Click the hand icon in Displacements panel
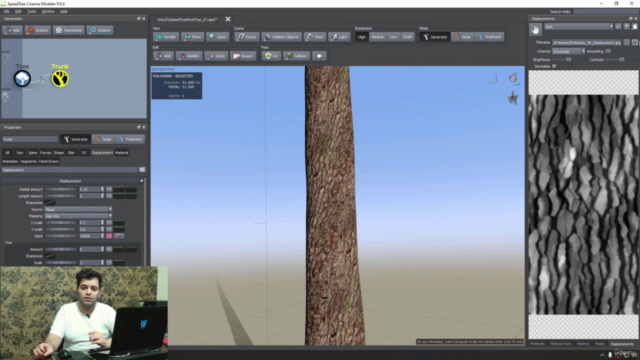Screen dimensions: 640x360 coord(536,29)
